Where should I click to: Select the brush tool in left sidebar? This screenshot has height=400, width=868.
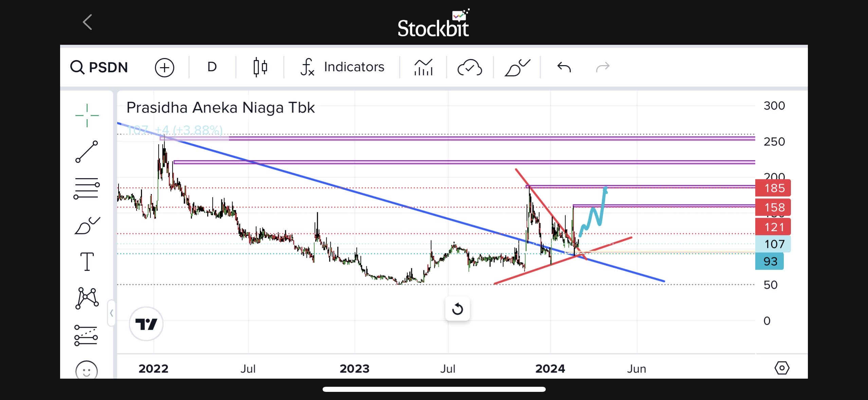click(x=87, y=226)
